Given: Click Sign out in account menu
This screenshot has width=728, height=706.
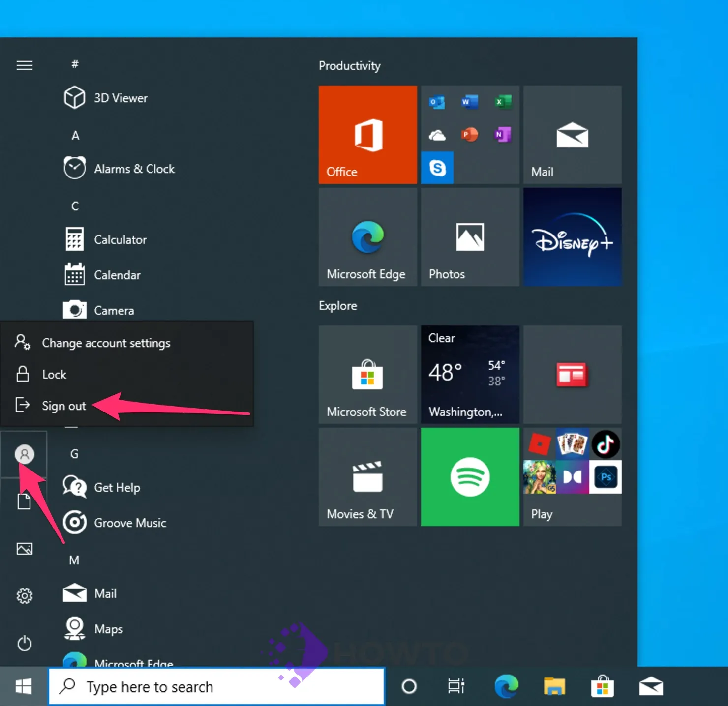Looking at the screenshot, I should (127, 406).
